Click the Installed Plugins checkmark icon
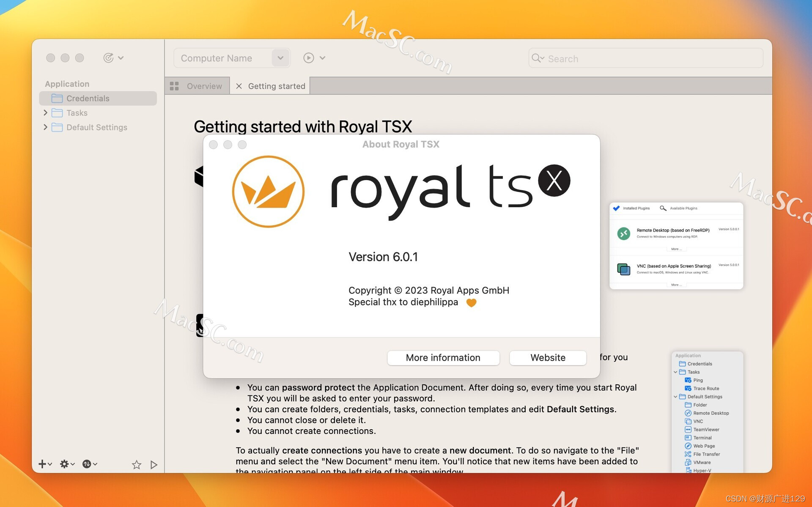The height and width of the screenshot is (507, 812). click(616, 208)
